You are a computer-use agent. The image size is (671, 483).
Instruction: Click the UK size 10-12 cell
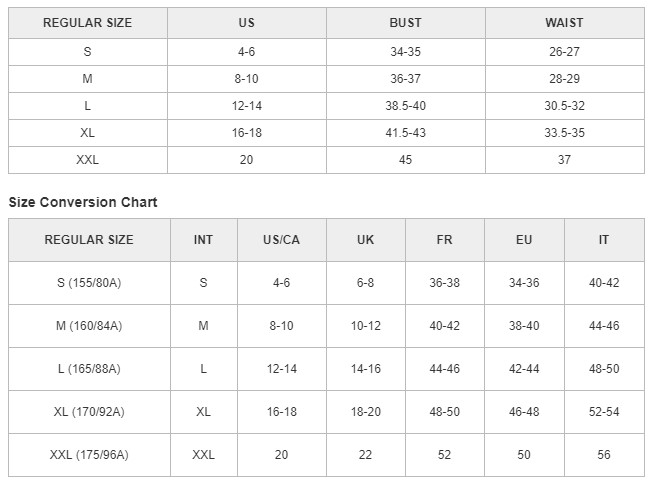365,326
